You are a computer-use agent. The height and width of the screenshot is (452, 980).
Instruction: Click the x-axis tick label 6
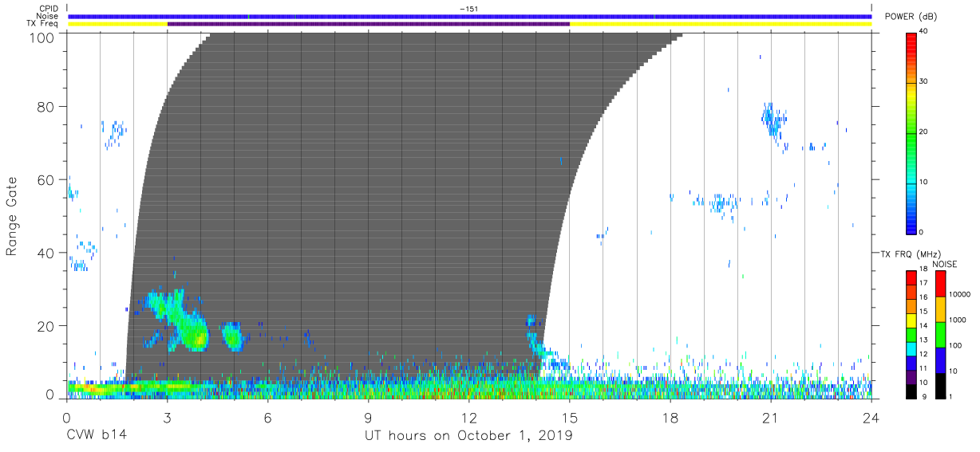[267, 417]
